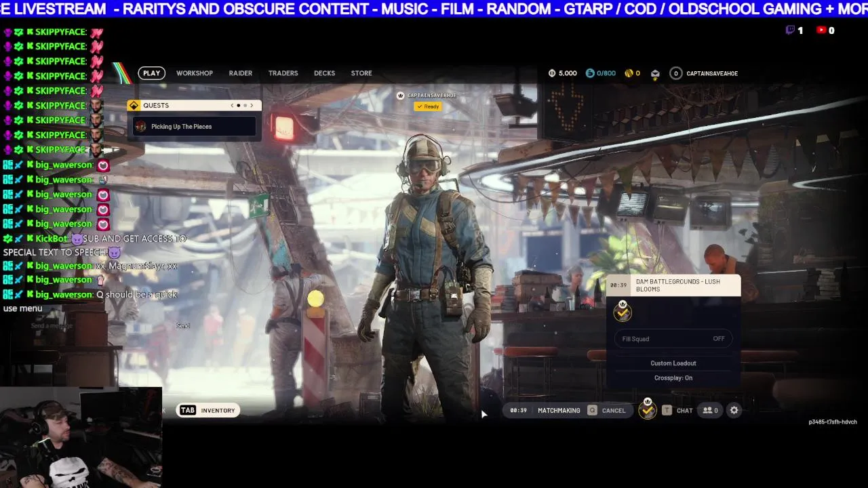Image resolution: width=868 pixels, height=488 pixels.
Task: Select the PLAY tab
Action: (x=151, y=73)
